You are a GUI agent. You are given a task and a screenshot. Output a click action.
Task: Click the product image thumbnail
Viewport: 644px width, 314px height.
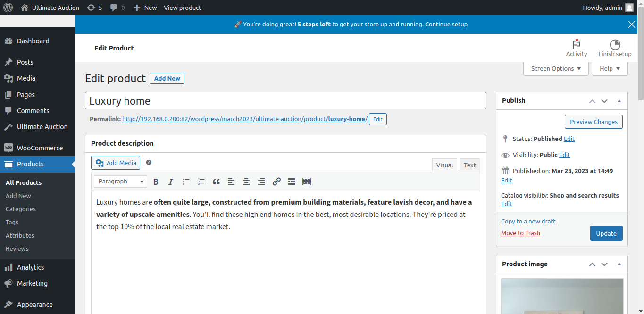click(562, 296)
